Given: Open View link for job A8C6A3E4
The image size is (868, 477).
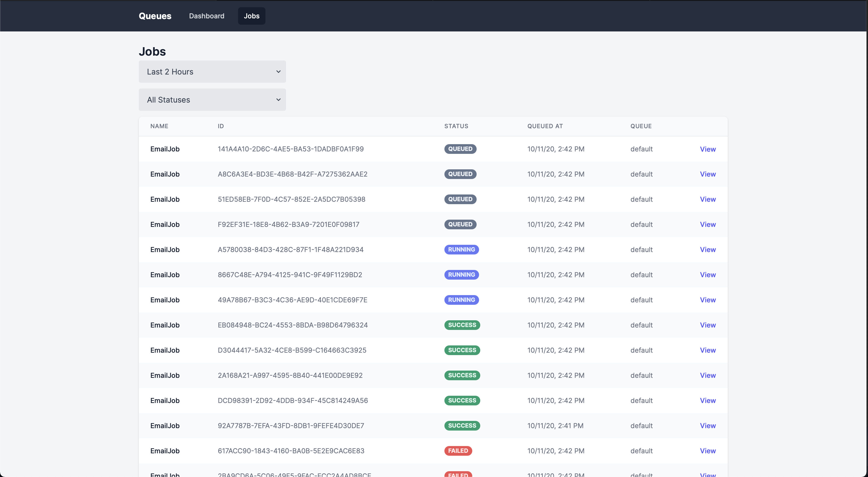Looking at the screenshot, I should 708,174.
